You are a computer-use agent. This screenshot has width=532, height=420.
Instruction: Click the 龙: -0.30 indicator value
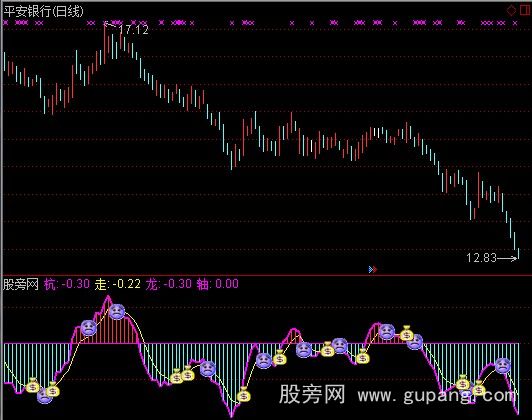(169, 284)
